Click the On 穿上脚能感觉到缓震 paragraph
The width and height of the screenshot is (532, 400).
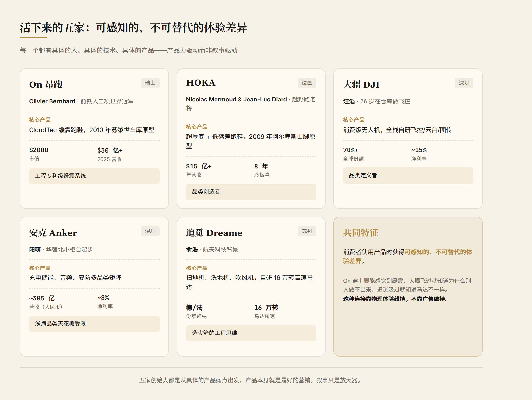click(x=407, y=285)
